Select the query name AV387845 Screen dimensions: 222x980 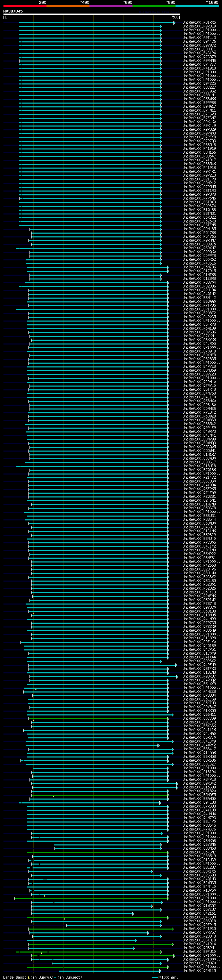[x=13, y=11]
